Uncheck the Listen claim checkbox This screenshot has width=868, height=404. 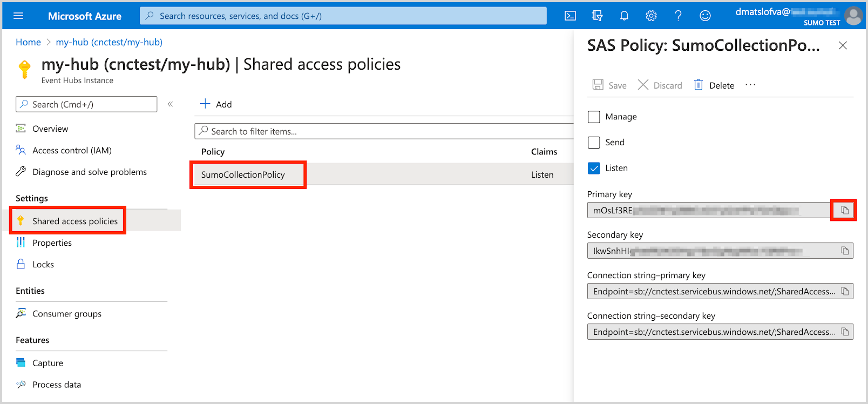click(x=594, y=168)
